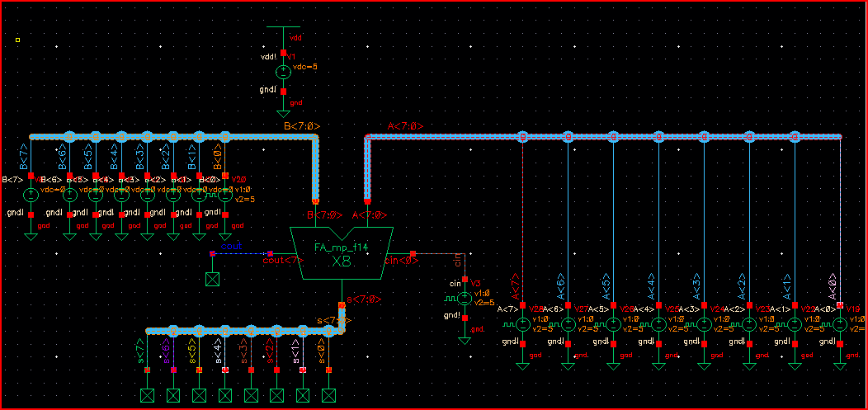Image resolution: width=868 pixels, height=410 pixels.
Task: Select the V26 pulse source for A<5>
Action: pyautogui.click(x=613, y=324)
